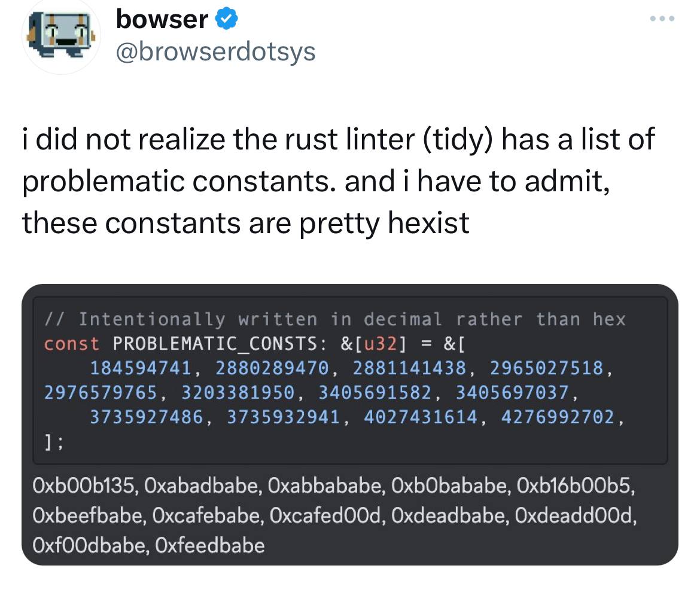Open the @browserdotsys handle link
700x596 pixels.
click(x=215, y=52)
